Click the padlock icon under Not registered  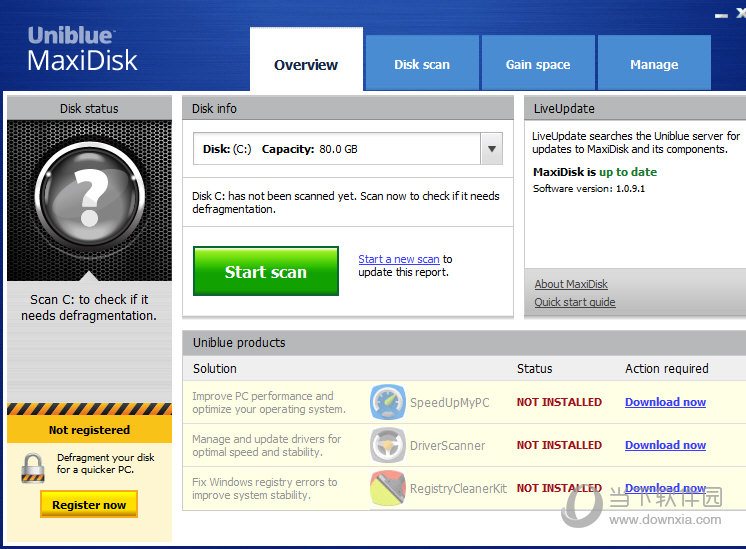point(33,468)
